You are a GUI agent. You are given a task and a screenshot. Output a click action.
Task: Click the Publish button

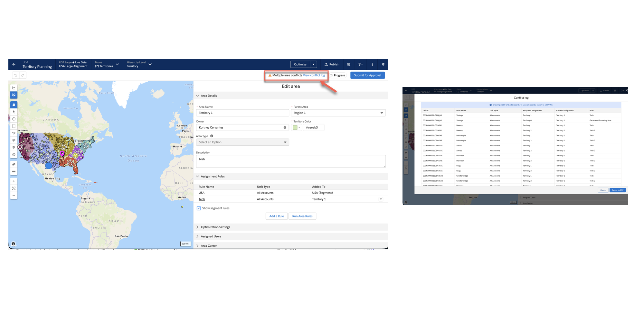pyautogui.click(x=332, y=64)
